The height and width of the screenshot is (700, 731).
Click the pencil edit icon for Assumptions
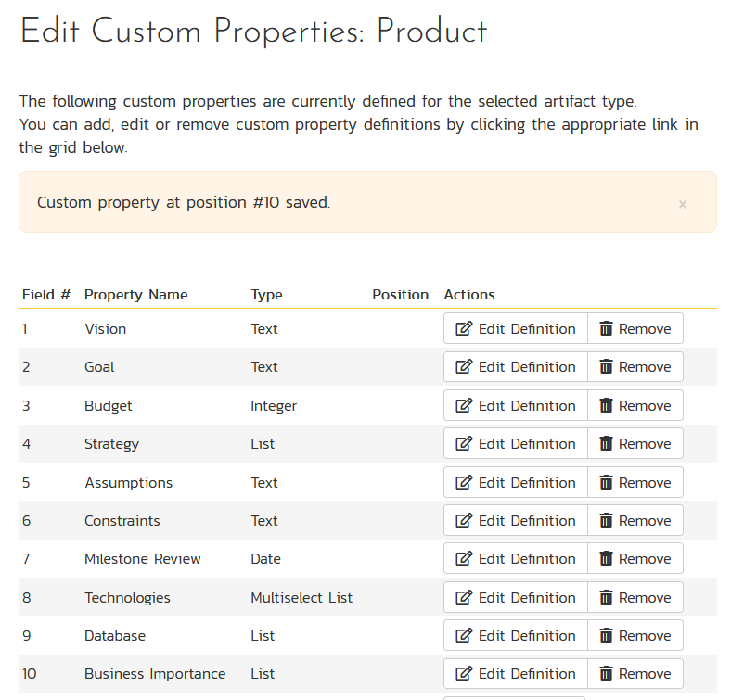click(x=464, y=483)
